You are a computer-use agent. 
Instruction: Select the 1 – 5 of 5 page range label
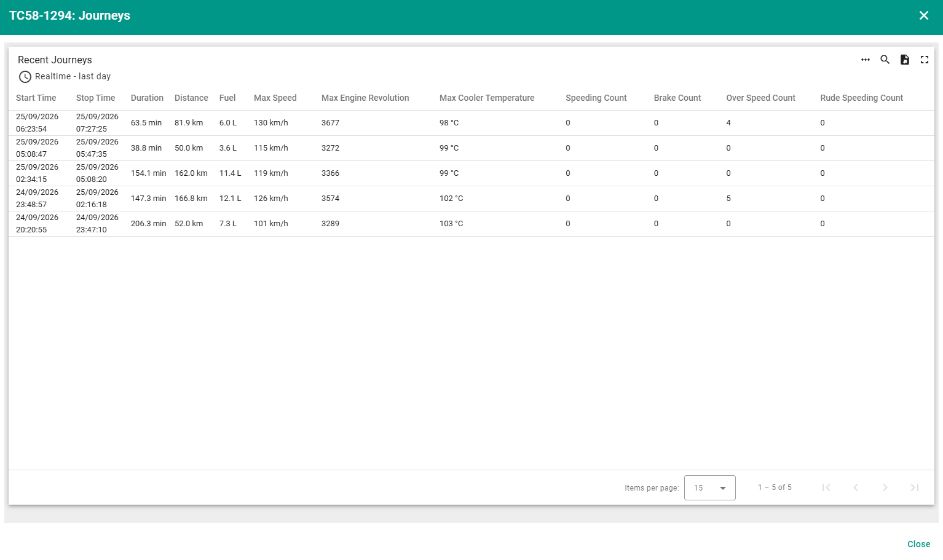tap(775, 487)
